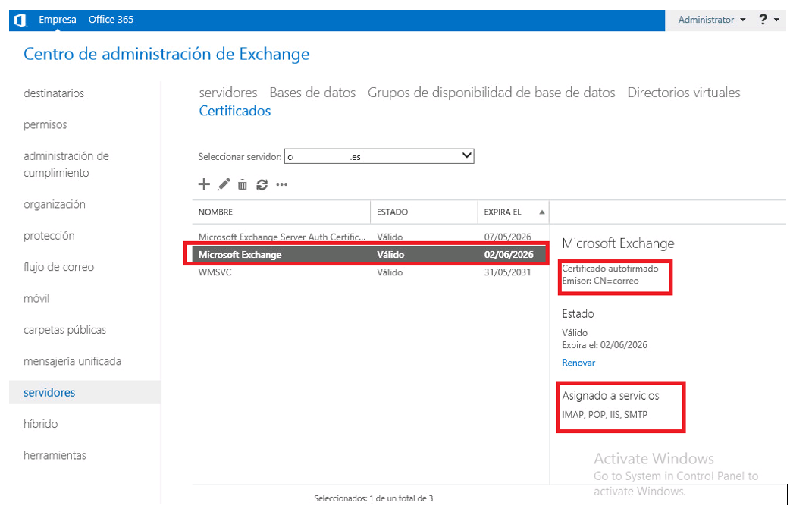This screenshot has width=812, height=512.
Task: Go to permisos in sidebar
Action: (x=45, y=125)
